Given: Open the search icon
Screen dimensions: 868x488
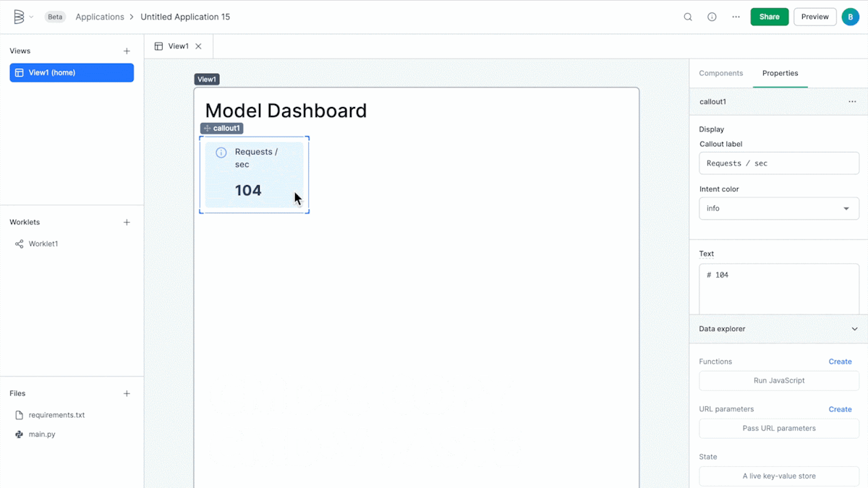Looking at the screenshot, I should tap(688, 17).
